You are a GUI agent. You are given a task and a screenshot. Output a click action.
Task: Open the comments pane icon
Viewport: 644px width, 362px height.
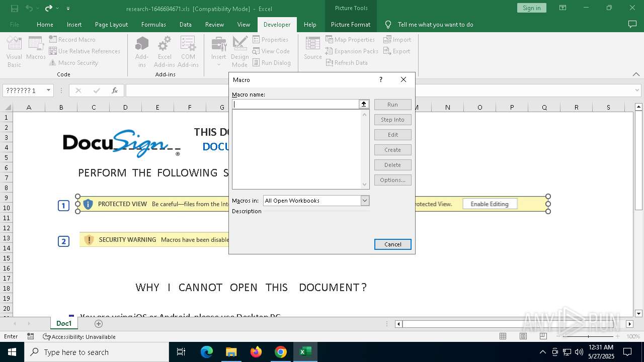[632, 24]
